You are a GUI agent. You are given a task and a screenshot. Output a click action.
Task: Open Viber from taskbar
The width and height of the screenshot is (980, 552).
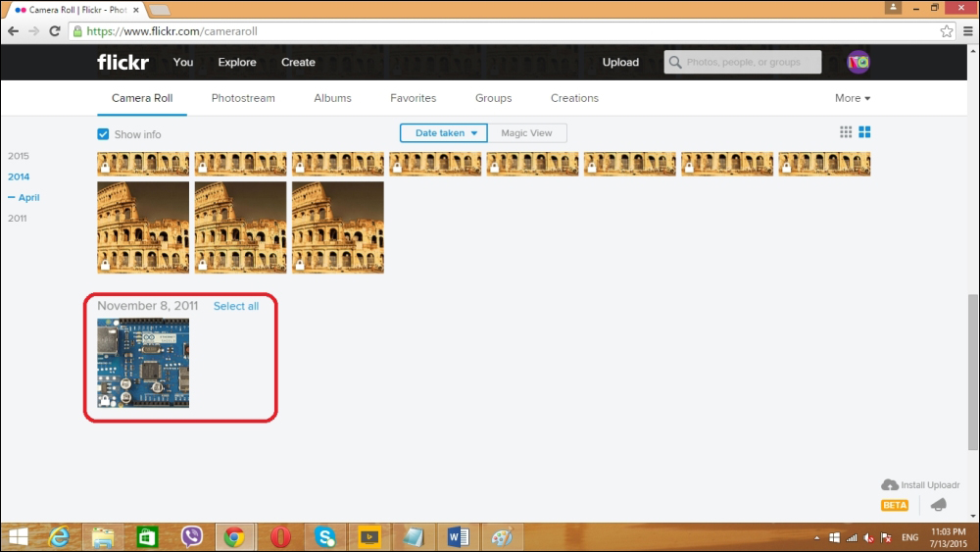[191, 537]
